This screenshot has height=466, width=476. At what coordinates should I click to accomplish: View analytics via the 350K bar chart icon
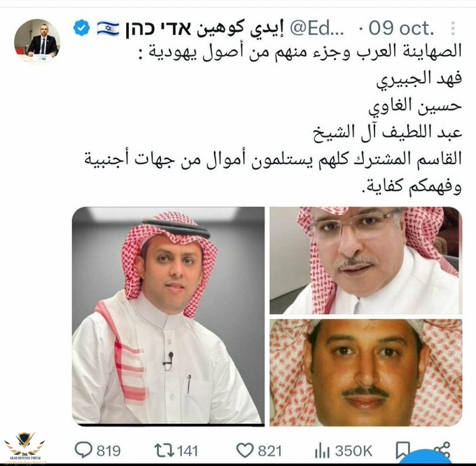pyautogui.click(x=322, y=451)
